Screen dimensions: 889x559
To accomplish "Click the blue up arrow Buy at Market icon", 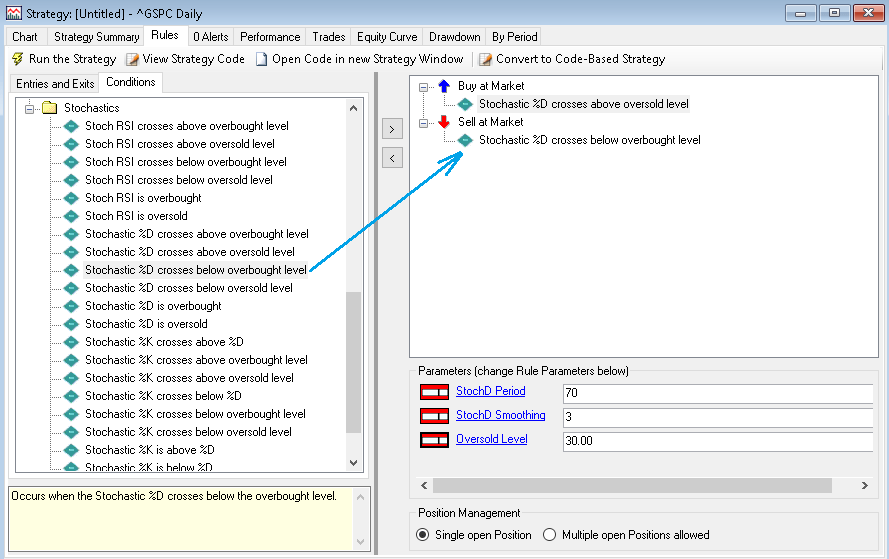I will pos(444,86).
